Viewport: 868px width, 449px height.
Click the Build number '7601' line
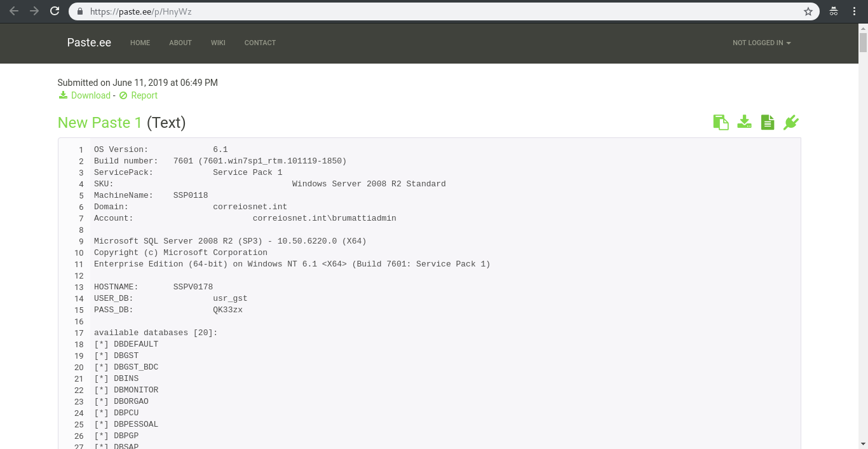tap(220, 161)
